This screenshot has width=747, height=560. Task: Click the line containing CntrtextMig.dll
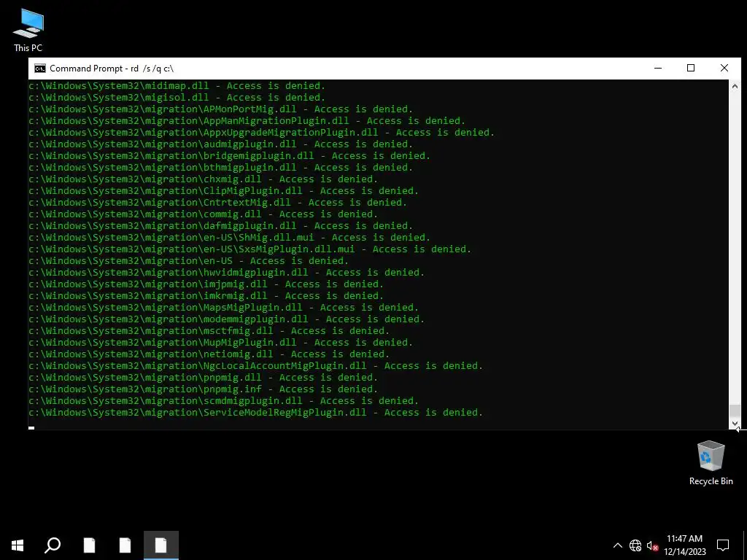[217, 203]
